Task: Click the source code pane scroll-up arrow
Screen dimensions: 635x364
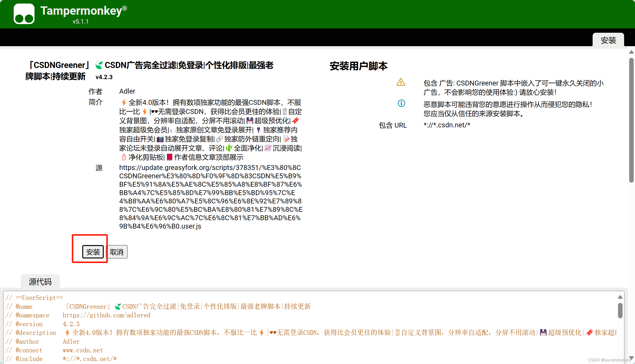Action: click(620, 297)
